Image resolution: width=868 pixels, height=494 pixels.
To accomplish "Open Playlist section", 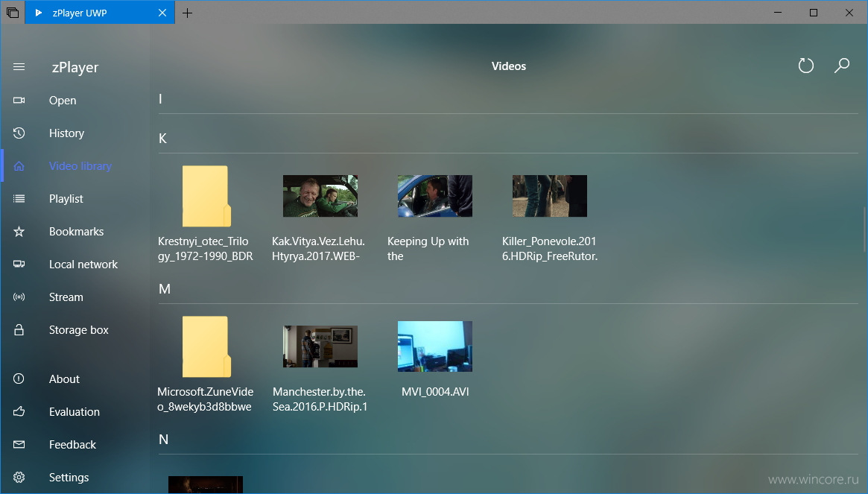I will [66, 198].
